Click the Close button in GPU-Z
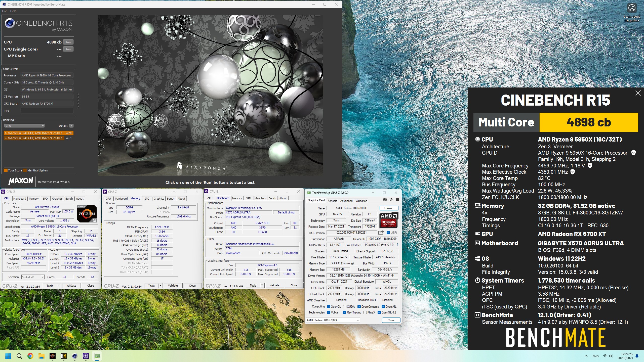 click(x=391, y=320)
